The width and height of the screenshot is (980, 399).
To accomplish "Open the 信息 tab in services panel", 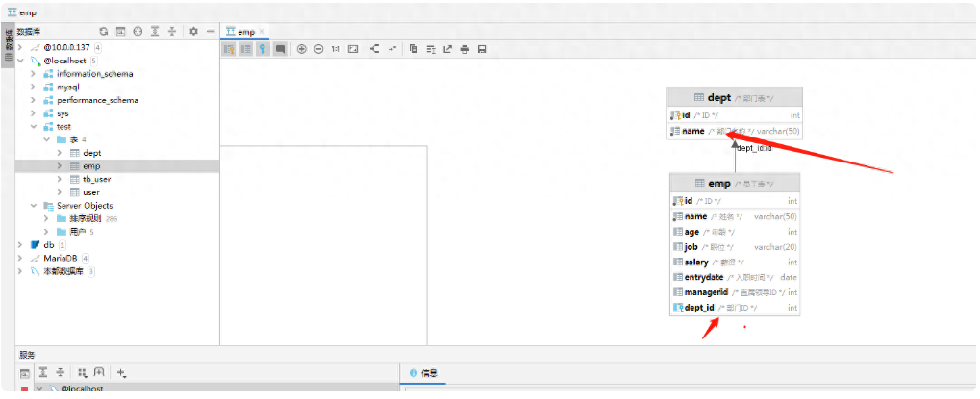I will click(423, 373).
